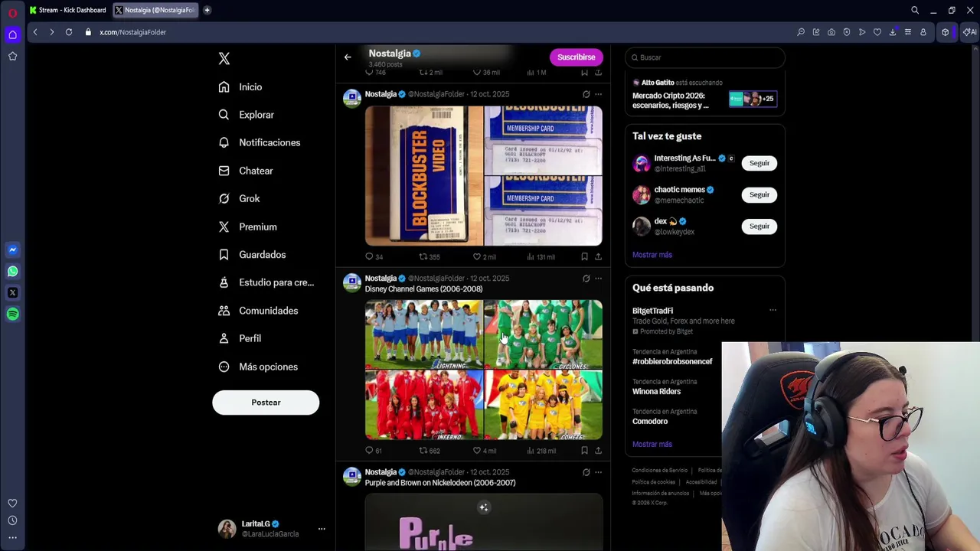Click Grok icon on Blockbuster post

click(x=586, y=94)
